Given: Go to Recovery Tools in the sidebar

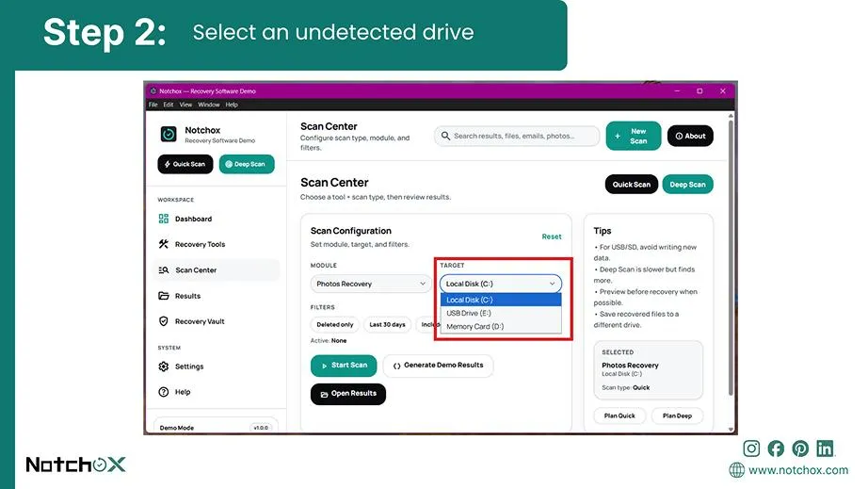Looking at the screenshot, I should point(217,244).
